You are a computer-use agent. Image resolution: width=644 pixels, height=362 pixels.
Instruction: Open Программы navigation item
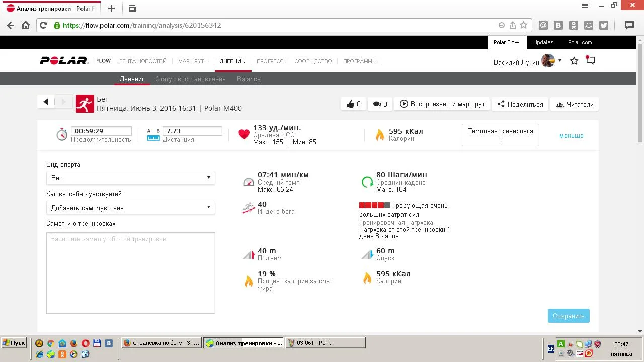point(360,61)
